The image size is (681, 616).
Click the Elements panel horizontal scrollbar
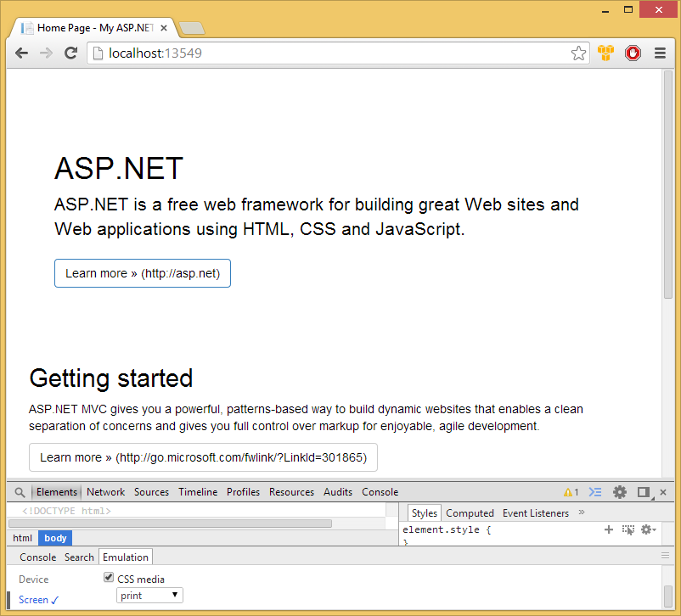click(x=170, y=524)
